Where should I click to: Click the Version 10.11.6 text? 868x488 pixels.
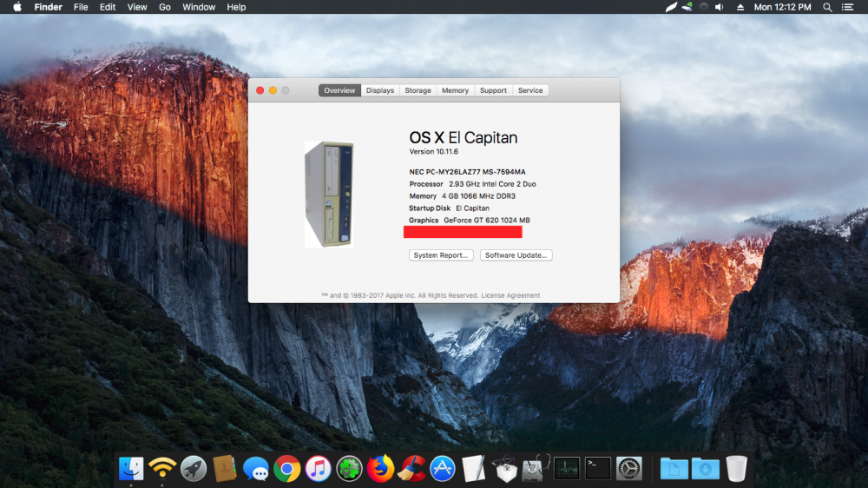click(x=433, y=152)
